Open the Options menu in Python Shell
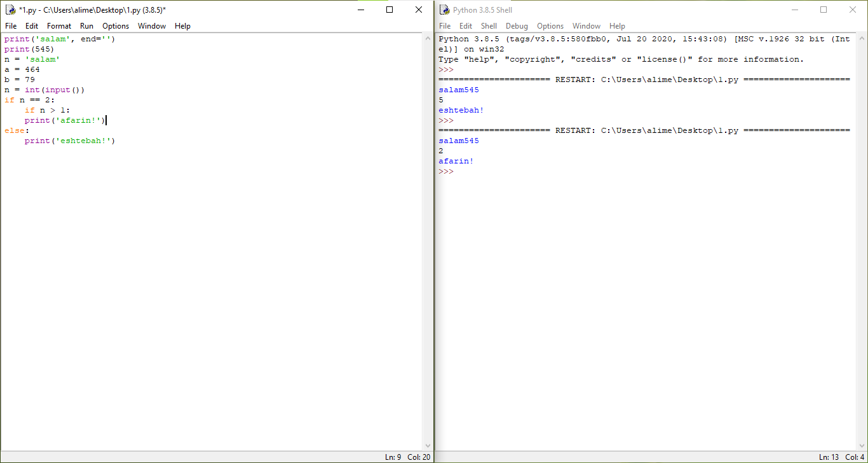The image size is (868, 463). click(550, 26)
